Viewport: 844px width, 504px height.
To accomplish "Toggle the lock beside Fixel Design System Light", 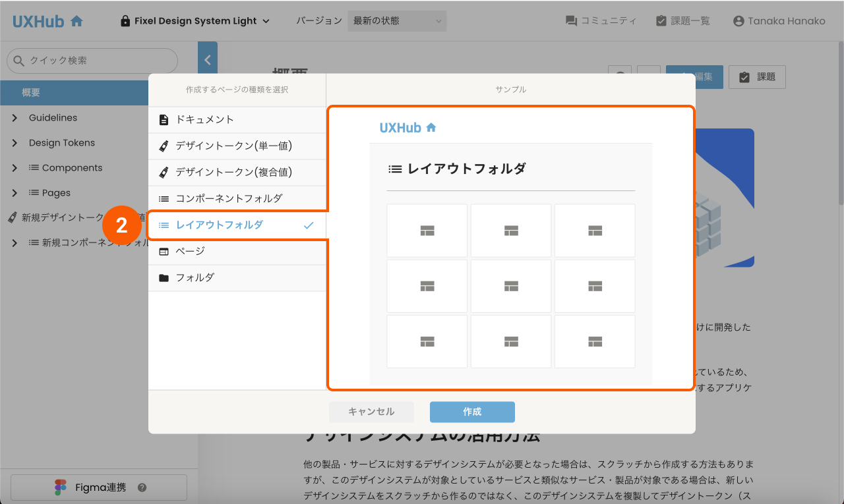I will [x=125, y=20].
